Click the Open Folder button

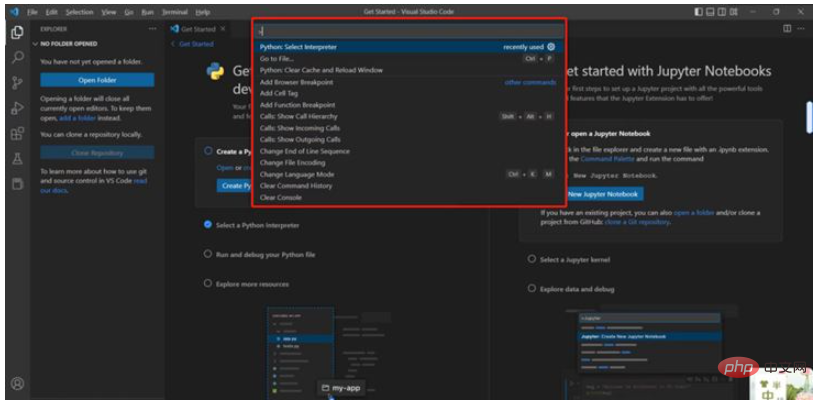(x=97, y=80)
